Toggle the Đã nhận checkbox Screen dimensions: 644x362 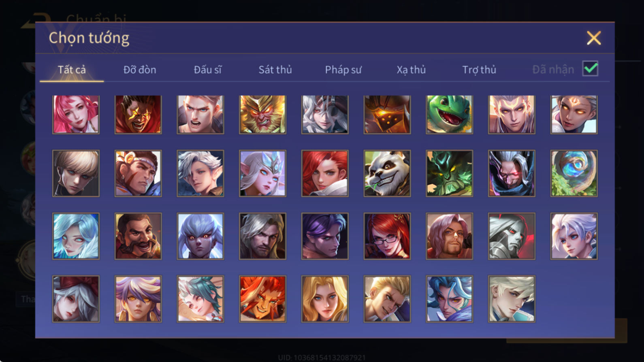coord(590,68)
